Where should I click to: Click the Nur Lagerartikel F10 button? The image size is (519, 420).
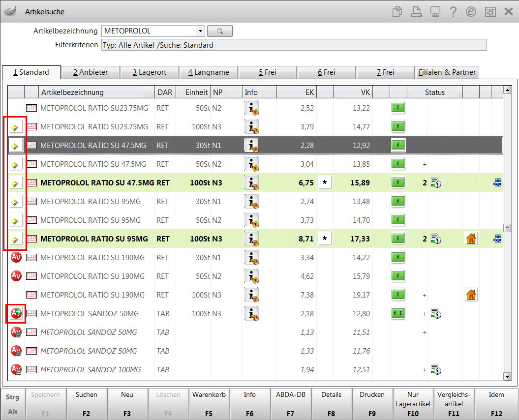click(x=413, y=404)
